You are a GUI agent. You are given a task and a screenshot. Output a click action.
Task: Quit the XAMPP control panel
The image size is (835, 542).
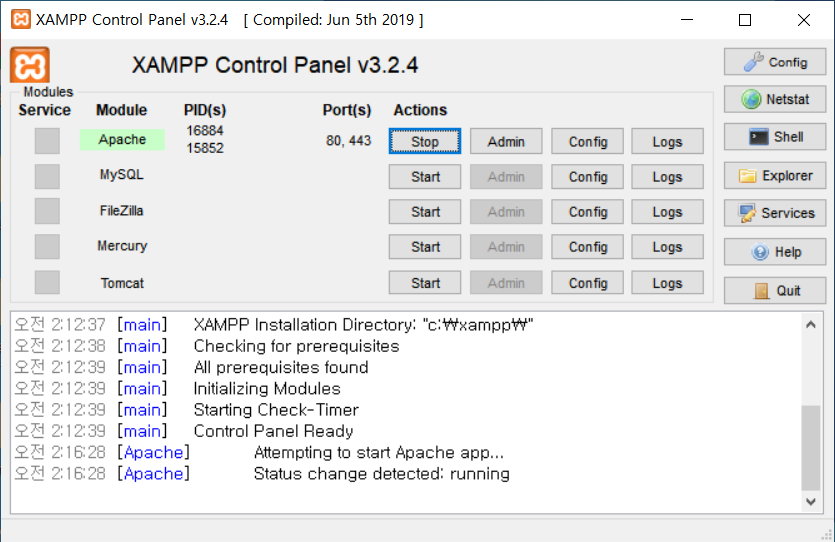tap(775, 291)
